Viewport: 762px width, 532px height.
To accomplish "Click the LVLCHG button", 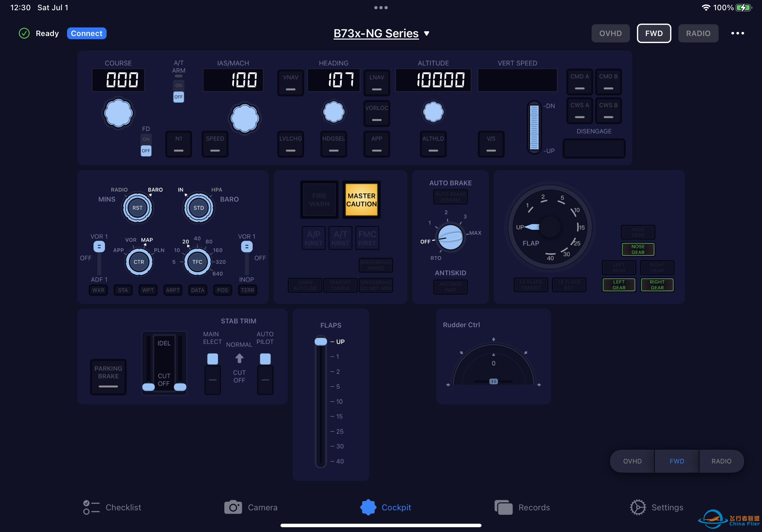I will click(x=290, y=144).
